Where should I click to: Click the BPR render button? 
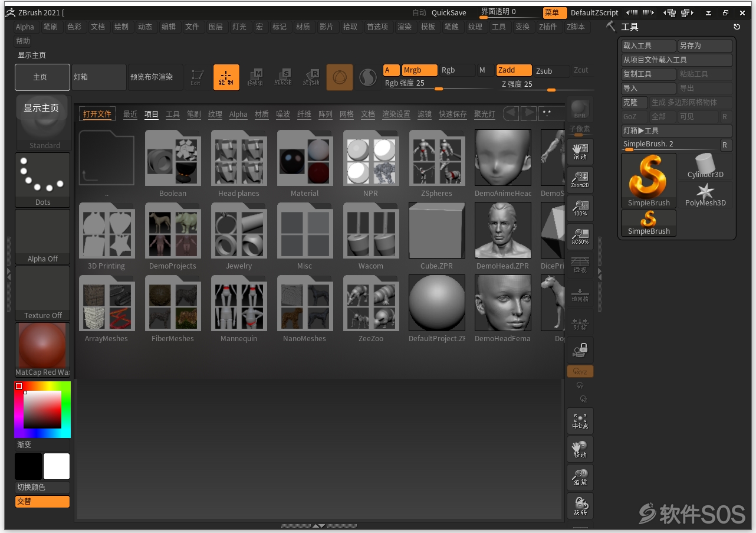click(580, 109)
